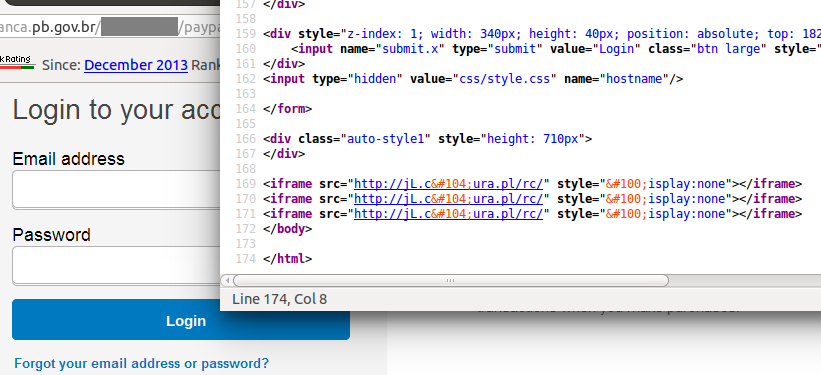Click the 'Login to your account' heading
Screen dimensions: 821x375
(116, 110)
